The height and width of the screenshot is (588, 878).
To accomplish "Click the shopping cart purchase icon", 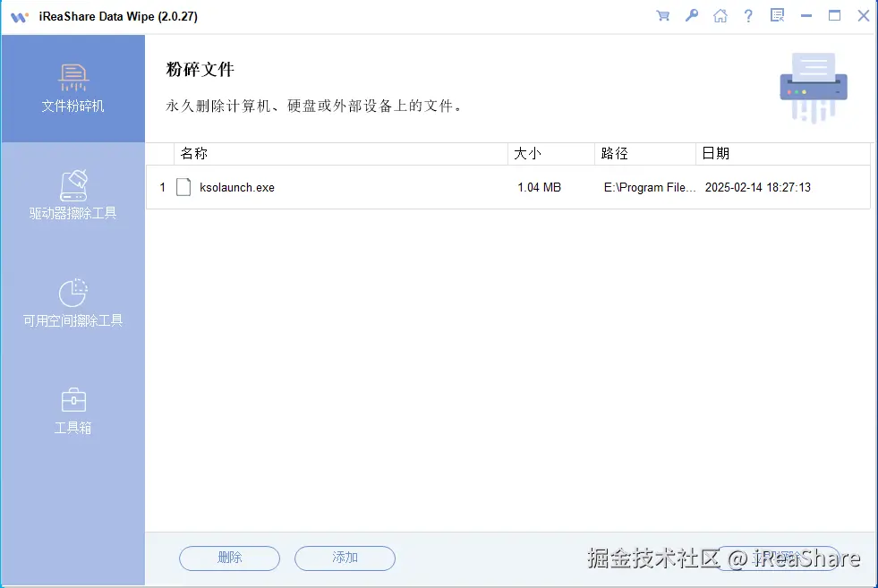I will coord(662,15).
